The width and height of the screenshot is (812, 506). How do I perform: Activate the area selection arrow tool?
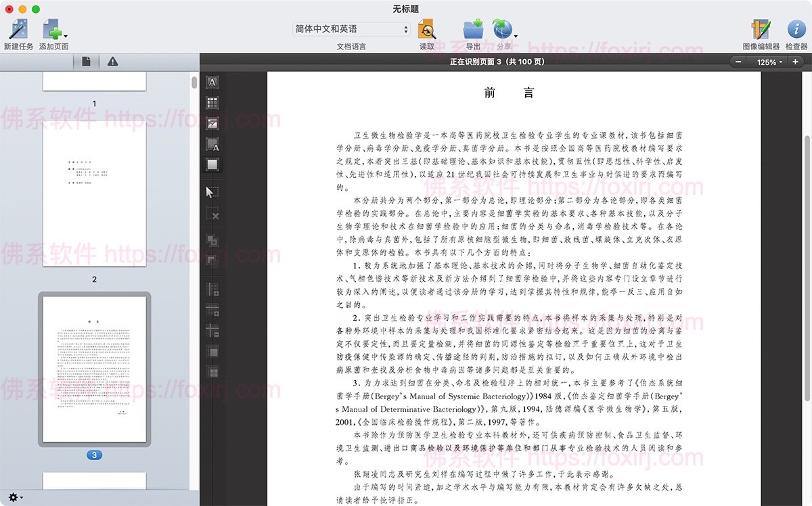(x=212, y=191)
